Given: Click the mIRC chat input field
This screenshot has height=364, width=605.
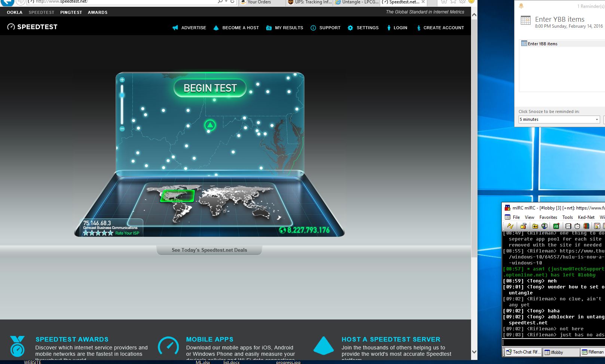Looking at the screenshot, I should click(x=553, y=342).
